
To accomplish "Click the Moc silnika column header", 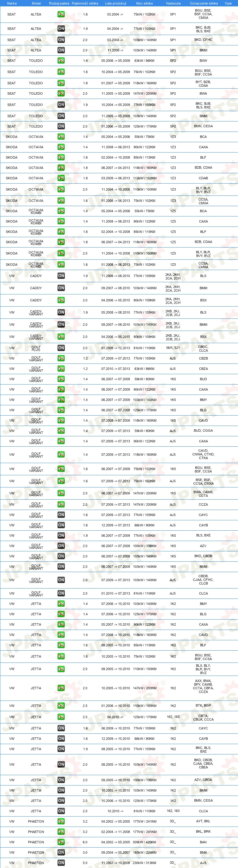I will pyautogui.click(x=145, y=3).
